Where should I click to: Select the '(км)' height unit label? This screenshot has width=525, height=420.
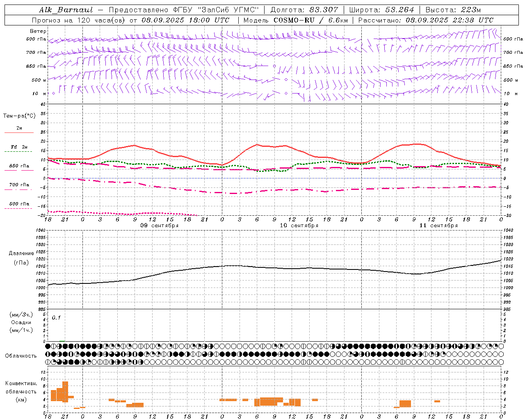(x=21, y=400)
